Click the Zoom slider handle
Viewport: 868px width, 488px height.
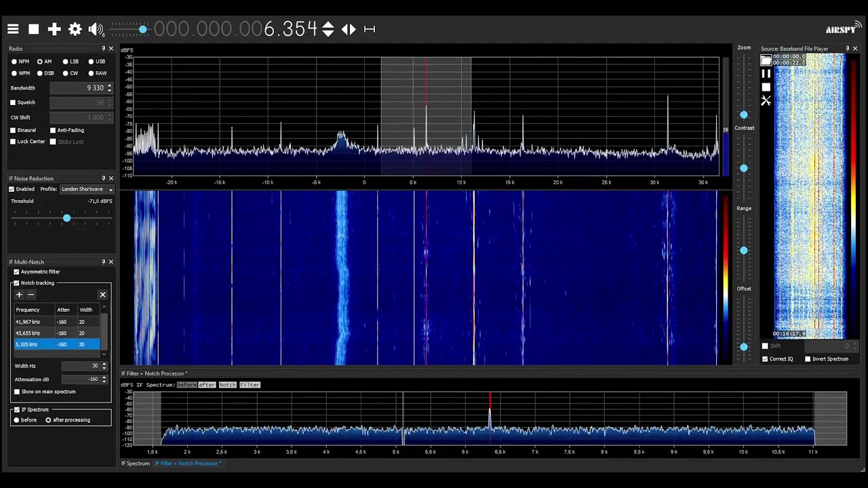click(x=744, y=115)
